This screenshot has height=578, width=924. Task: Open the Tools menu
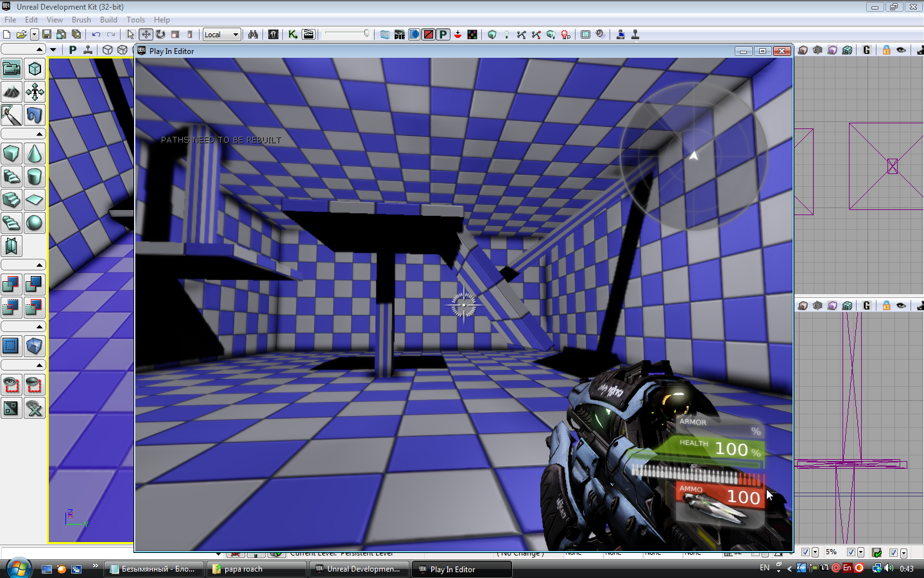136,20
